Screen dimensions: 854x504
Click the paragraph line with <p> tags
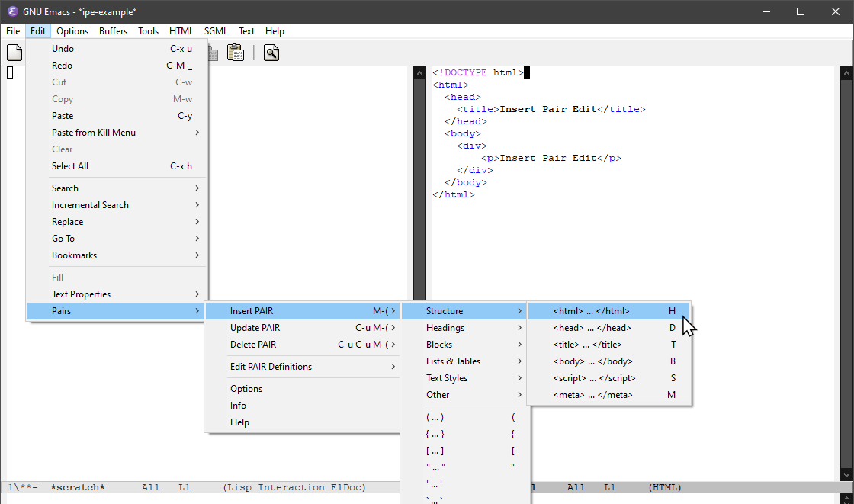pyautogui.click(x=551, y=158)
